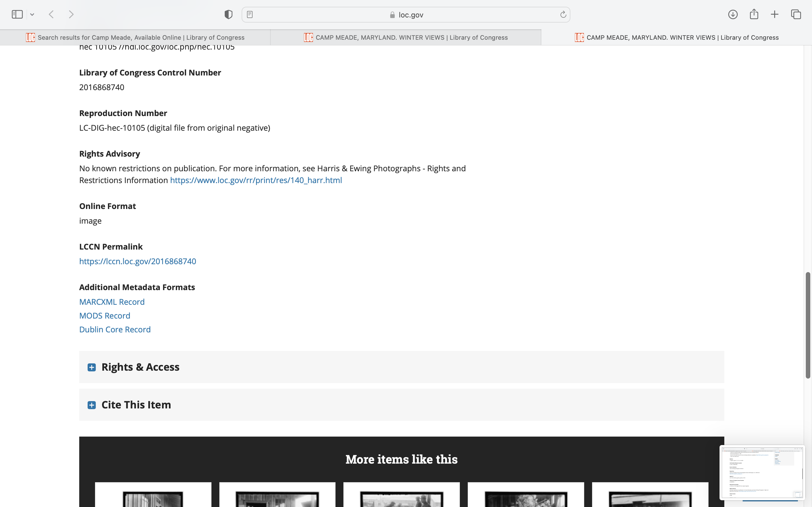
Task: Show Reader view icon in address bar
Action: click(x=250, y=14)
